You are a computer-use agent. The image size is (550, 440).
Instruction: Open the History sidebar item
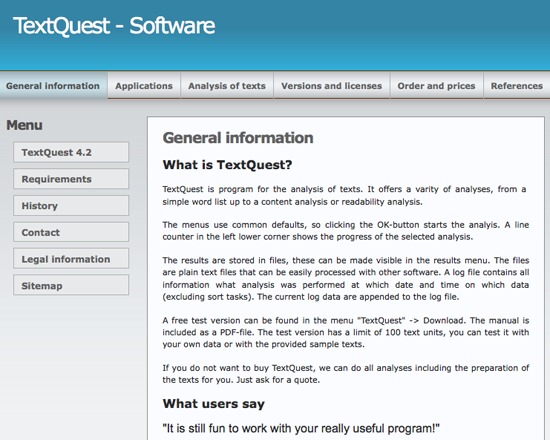point(71,205)
